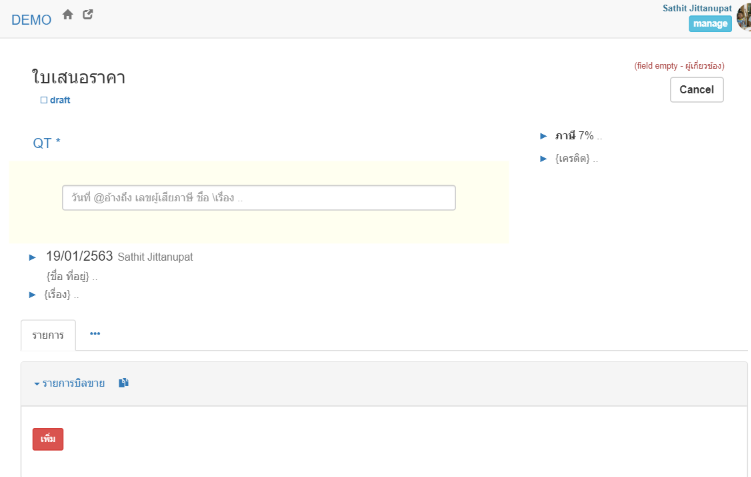Open the external link icon beside DEMO

[88, 15]
